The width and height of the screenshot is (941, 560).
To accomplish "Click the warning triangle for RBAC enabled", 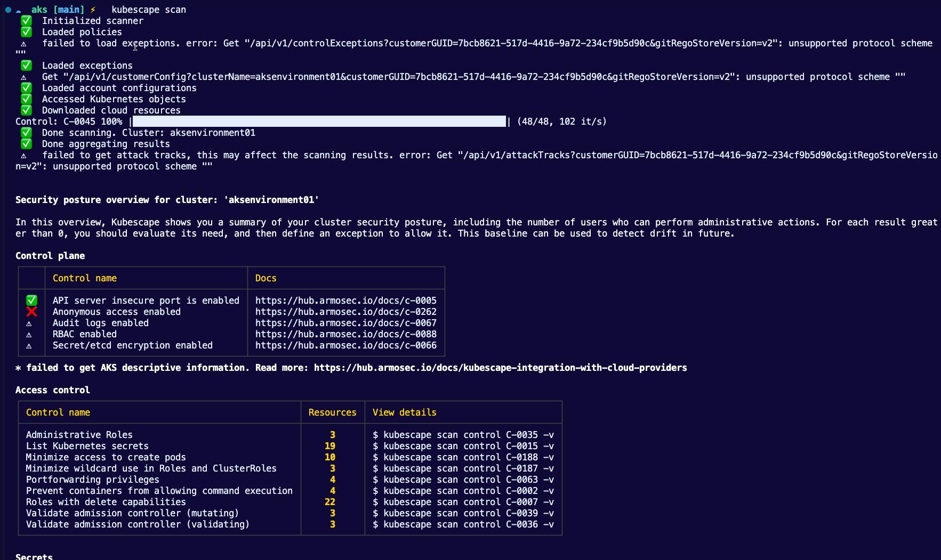I will (x=29, y=335).
